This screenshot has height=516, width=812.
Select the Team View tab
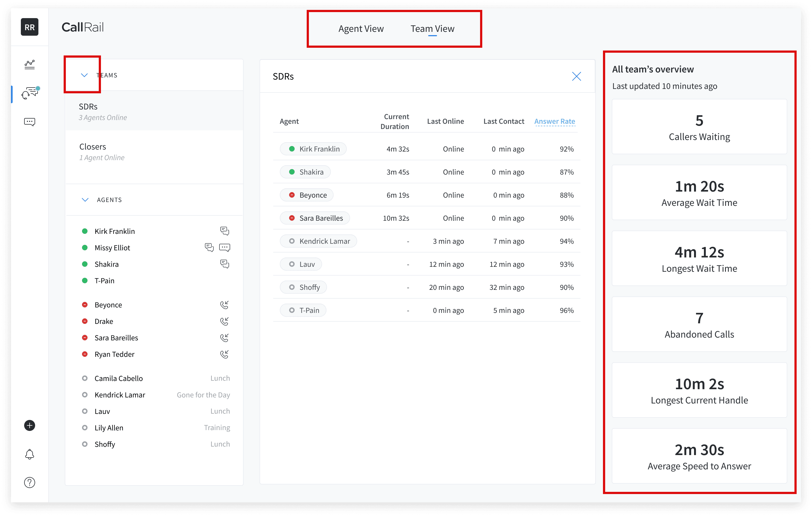coord(432,29)
